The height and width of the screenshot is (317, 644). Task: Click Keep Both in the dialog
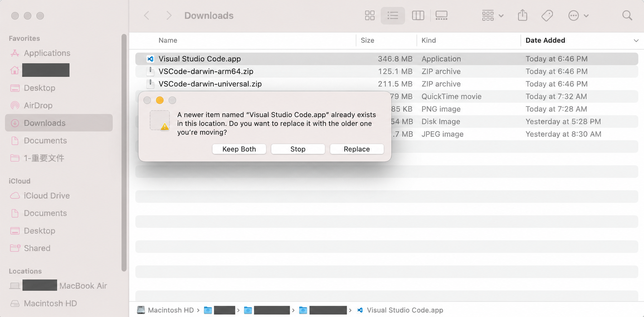(x=239, y=149)
